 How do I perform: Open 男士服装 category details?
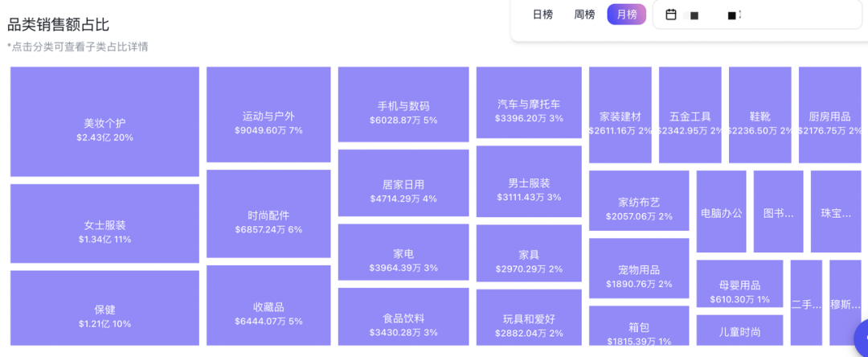click(x=529, y=182)
